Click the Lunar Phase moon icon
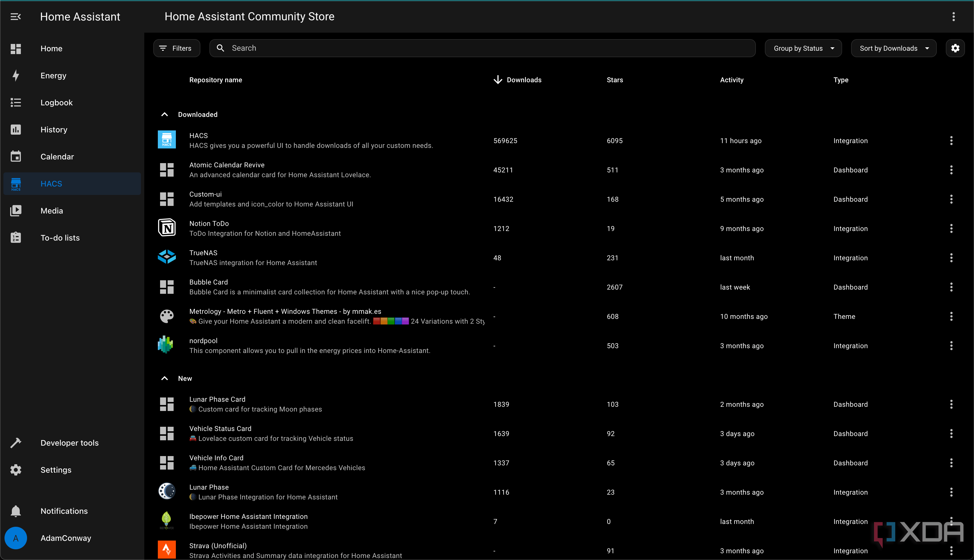Image resolution: width=974 pixels, height=560 pixels. (x=167, y=491)
